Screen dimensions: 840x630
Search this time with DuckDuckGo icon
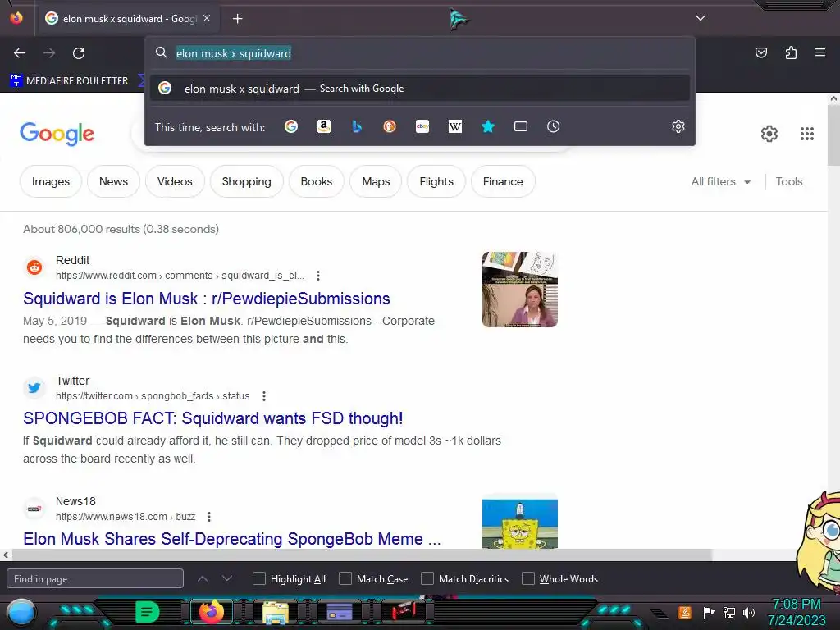[390, 126]
